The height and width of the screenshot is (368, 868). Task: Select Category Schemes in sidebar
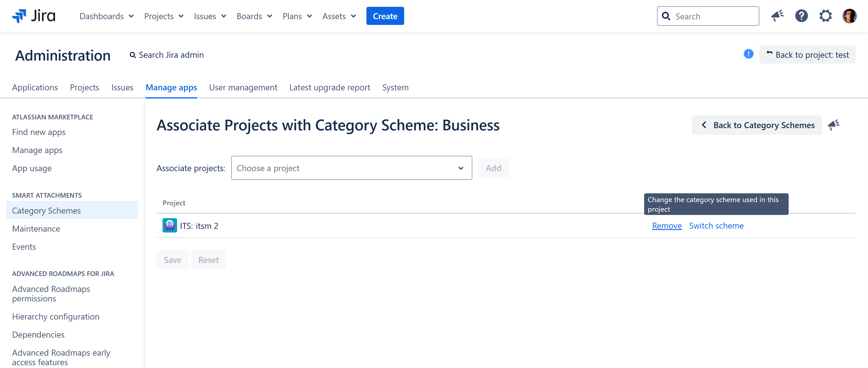point(72,211)
